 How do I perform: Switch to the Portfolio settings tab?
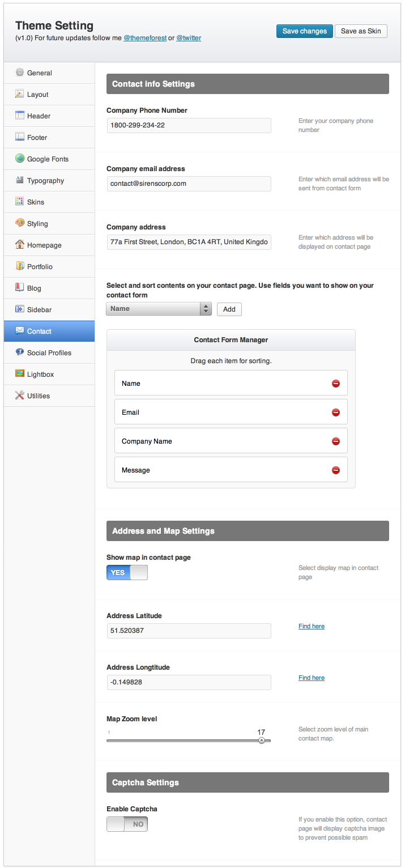coord(40,267)
